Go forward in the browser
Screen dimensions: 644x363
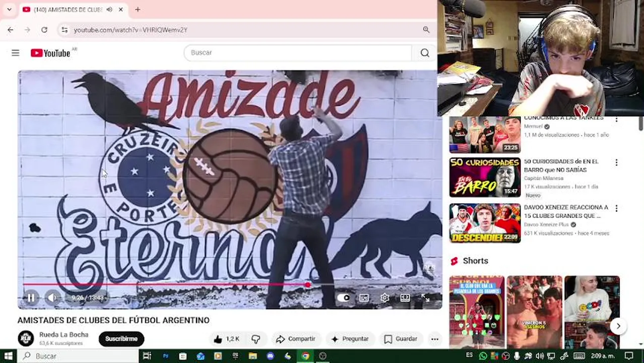click(27, 30)
